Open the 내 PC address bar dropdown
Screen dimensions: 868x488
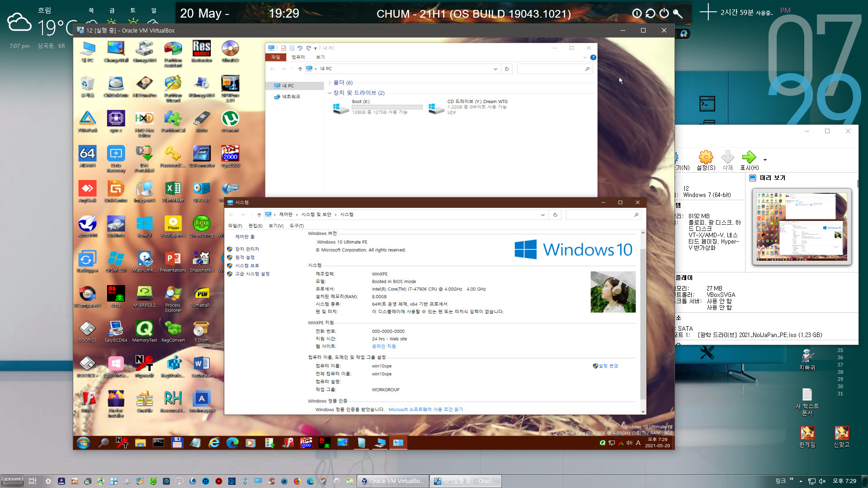point(495,69)
